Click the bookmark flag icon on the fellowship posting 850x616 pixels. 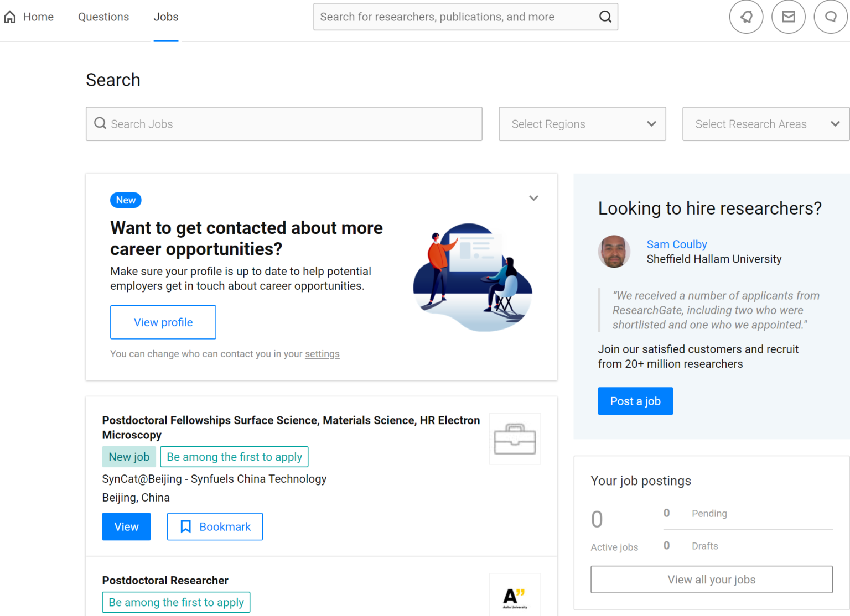(x=186, y=526)
